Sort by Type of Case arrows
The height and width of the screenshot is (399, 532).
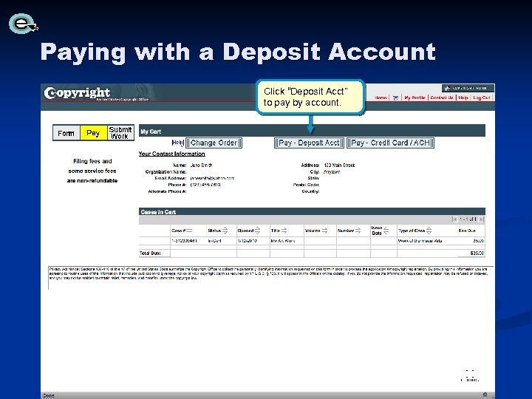point(429,231)
